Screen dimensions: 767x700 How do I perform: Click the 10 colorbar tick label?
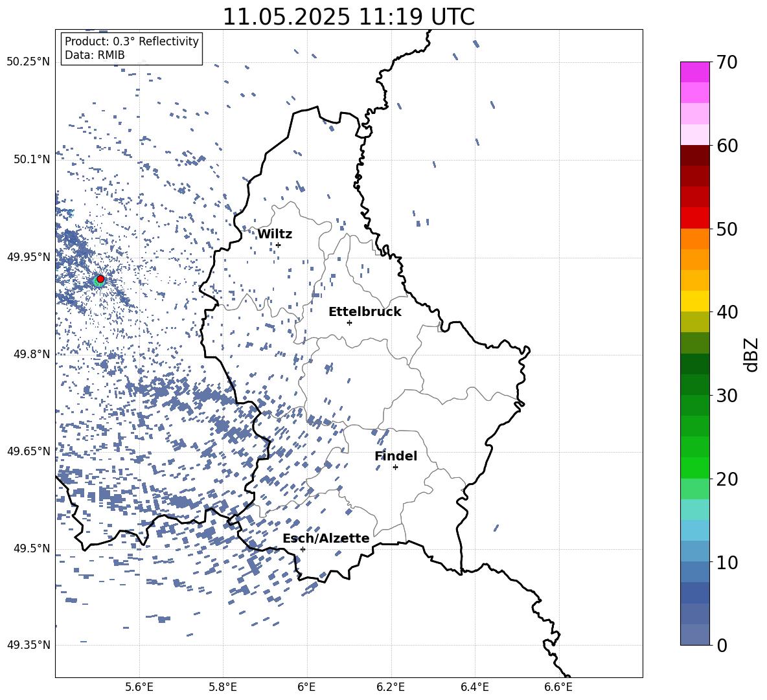[x=727, y=562]
